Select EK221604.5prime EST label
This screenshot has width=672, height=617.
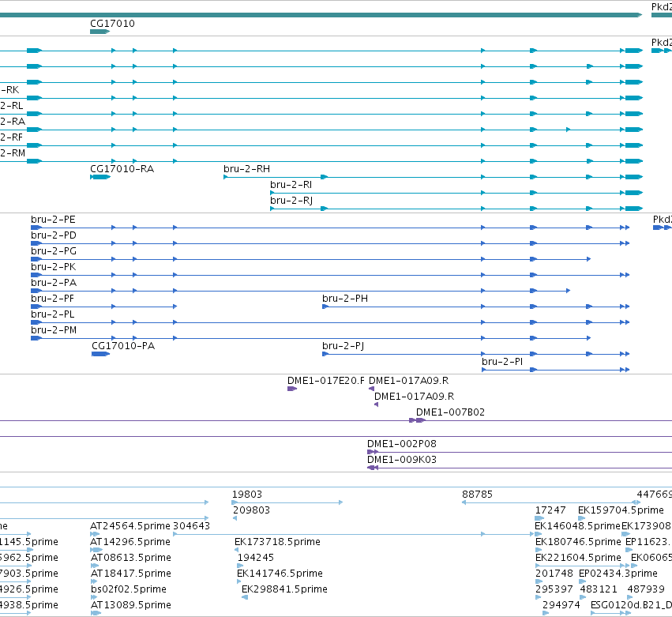pyautogui.click(x=578, y=558)
